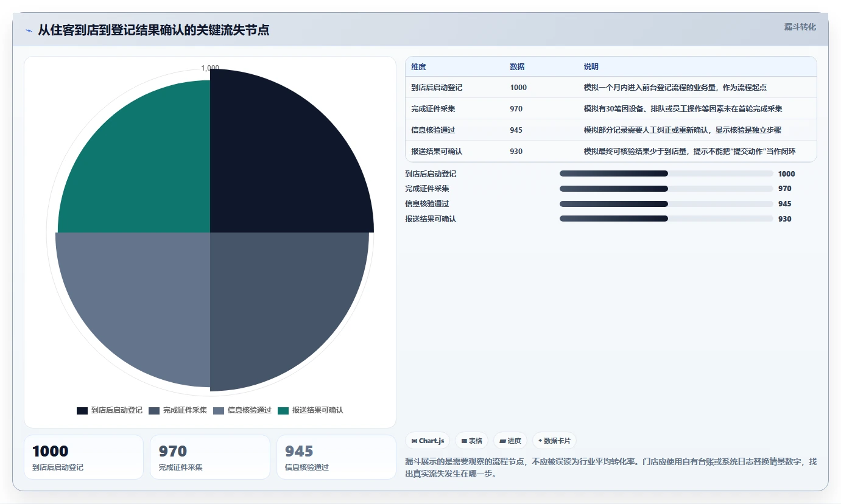
Task: Click the 1000 value beside the progress bar
Action: pyautogui.click(x=786, y=174)
